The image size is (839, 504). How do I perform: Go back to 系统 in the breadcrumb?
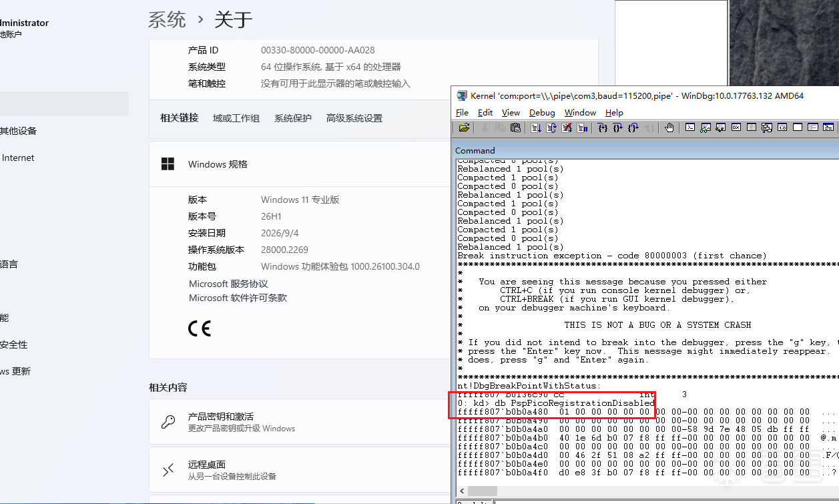(167, 19)
